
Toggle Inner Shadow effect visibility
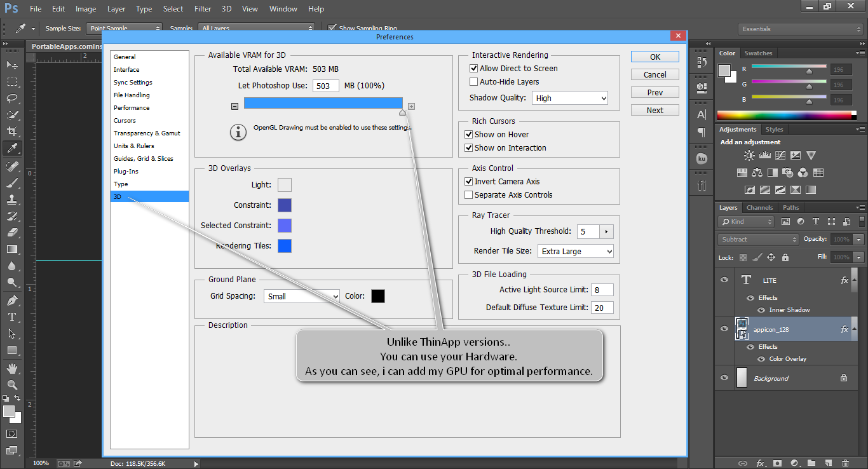[761, 309]
